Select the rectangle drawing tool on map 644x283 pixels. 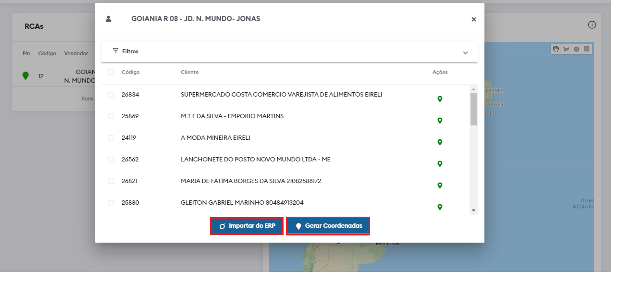pos(587,49)
